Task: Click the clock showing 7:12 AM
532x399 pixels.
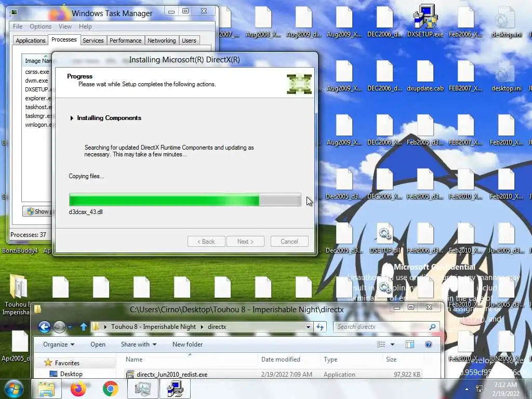Action: [x=506, y=385]
